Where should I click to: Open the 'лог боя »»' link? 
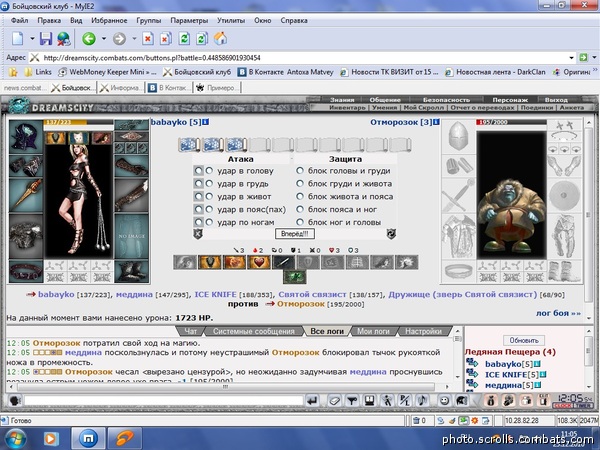pyautogui.click(x=558, y=313)
